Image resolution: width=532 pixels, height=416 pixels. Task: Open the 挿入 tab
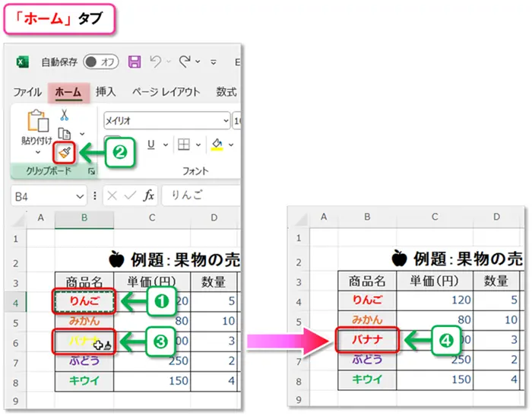click(106, 92)
